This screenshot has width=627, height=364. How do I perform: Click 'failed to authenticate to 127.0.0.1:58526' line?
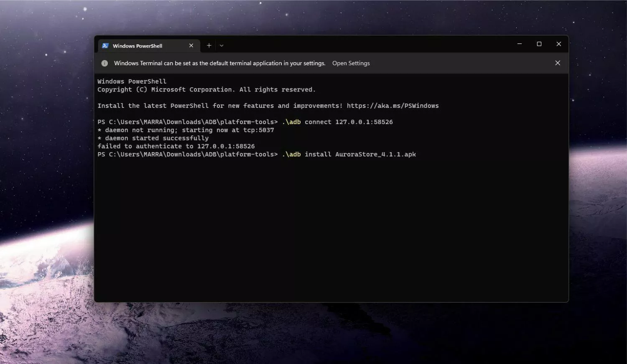pos(176,146)
